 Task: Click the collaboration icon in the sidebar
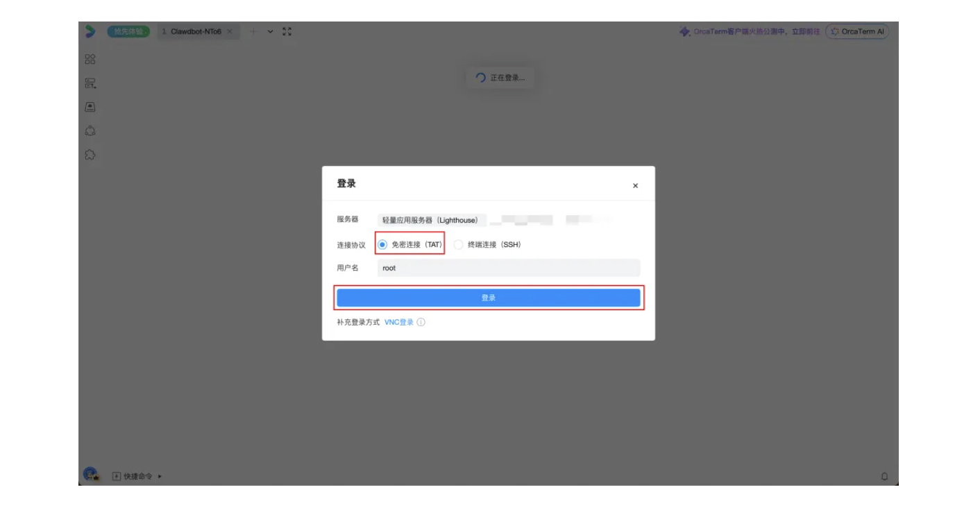[x=90, y=129]
